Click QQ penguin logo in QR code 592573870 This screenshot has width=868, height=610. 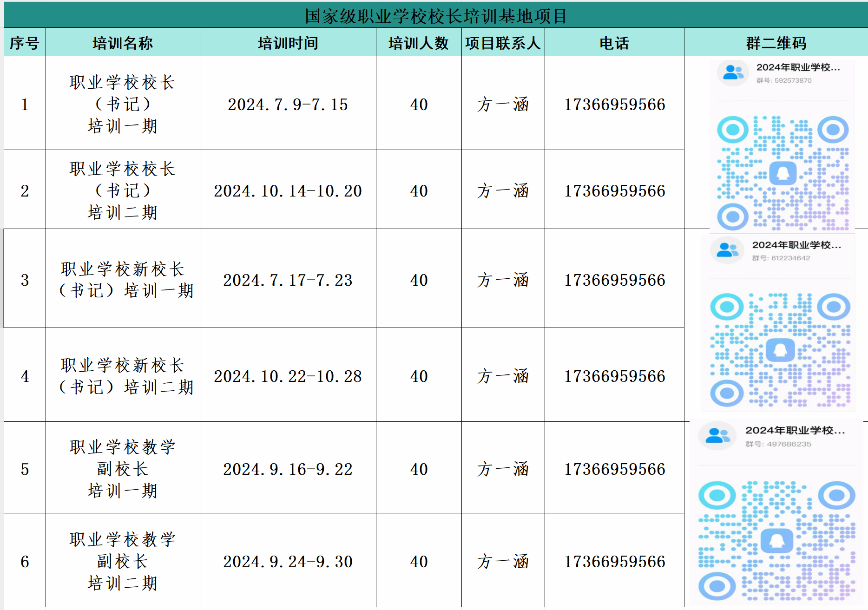(x=783, y=173)
